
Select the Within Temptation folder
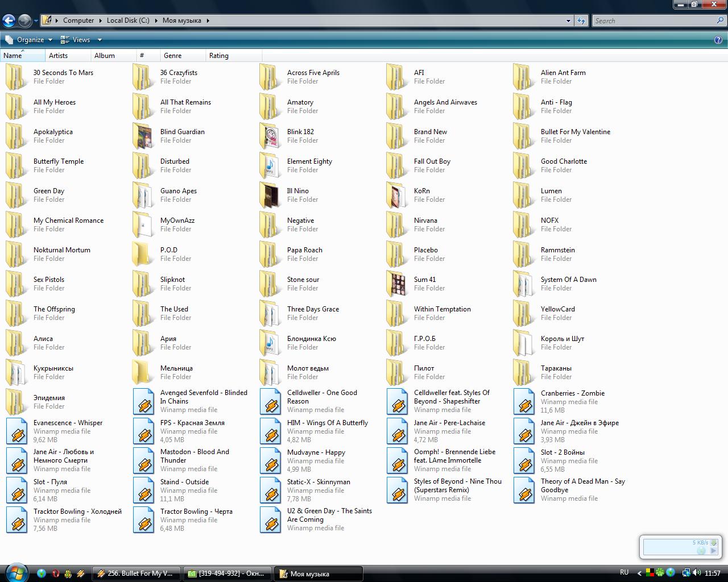[429, 313]
